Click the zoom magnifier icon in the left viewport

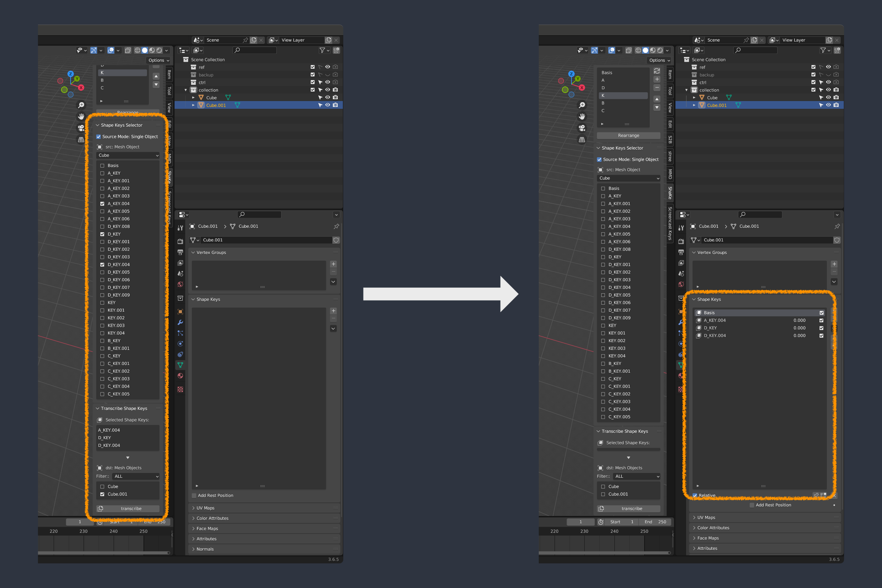[81, 105]
